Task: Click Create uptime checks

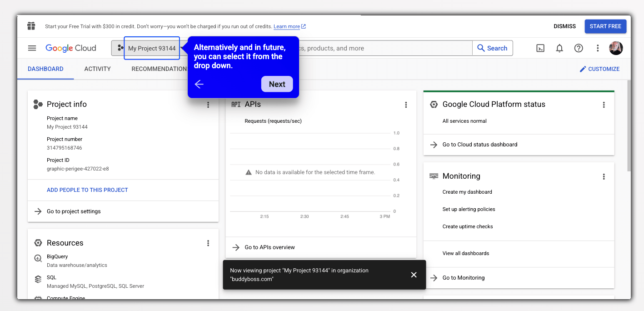Action: click(468, 226)
